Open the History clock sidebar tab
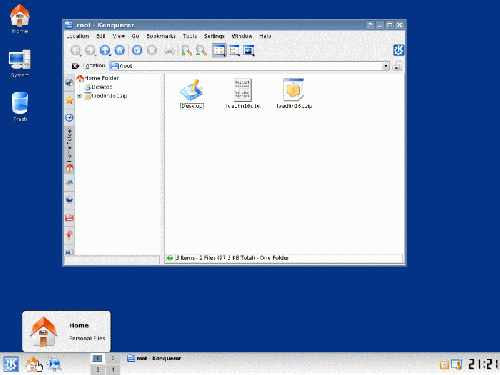This screenshot has height=375, width=500. pyautogui.click(x=69, y=117)
